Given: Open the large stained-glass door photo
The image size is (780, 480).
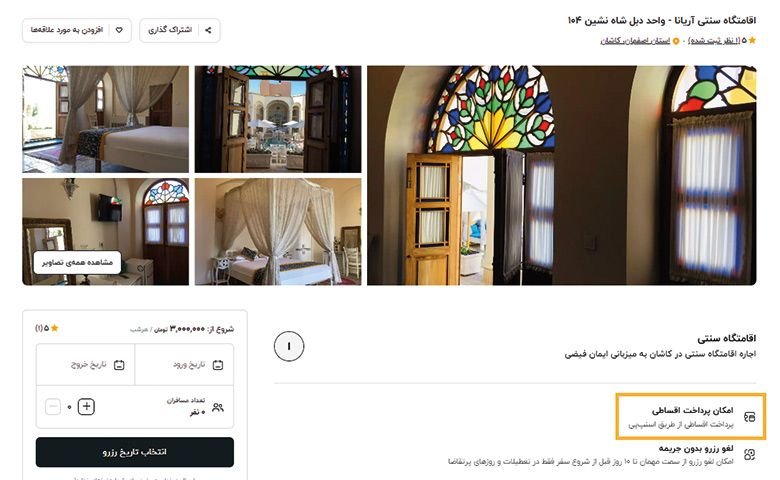Looking at the screenshot, I should [x=562, y=175].
